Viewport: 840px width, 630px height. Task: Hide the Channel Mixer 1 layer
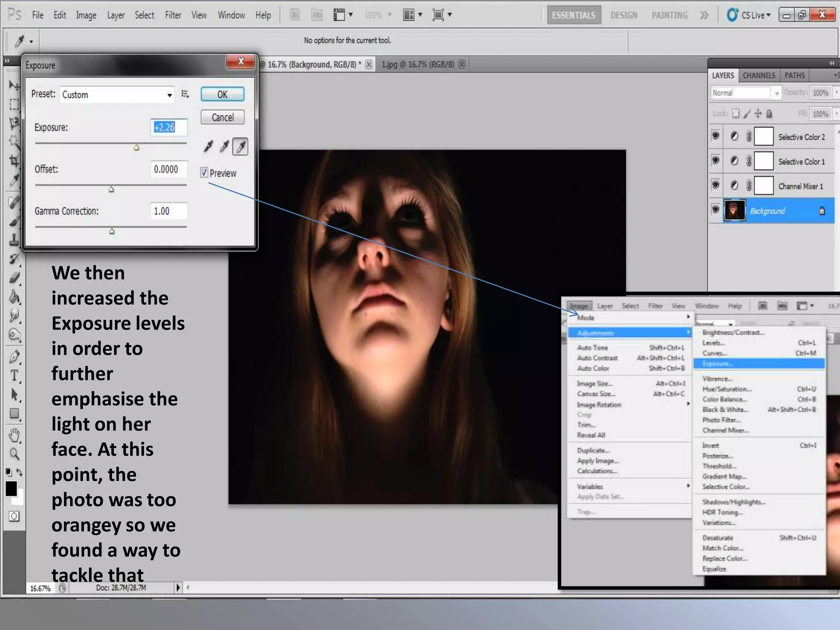coord(716,185)
